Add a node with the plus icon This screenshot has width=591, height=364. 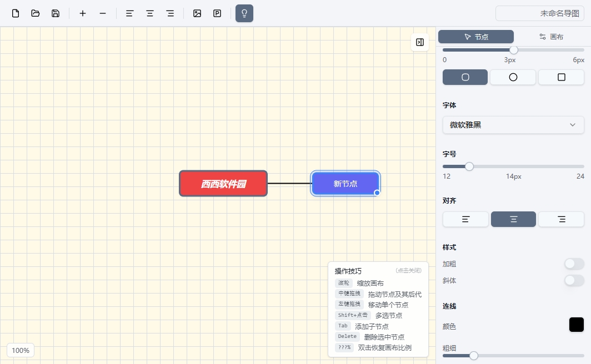(x=83, y=13)
